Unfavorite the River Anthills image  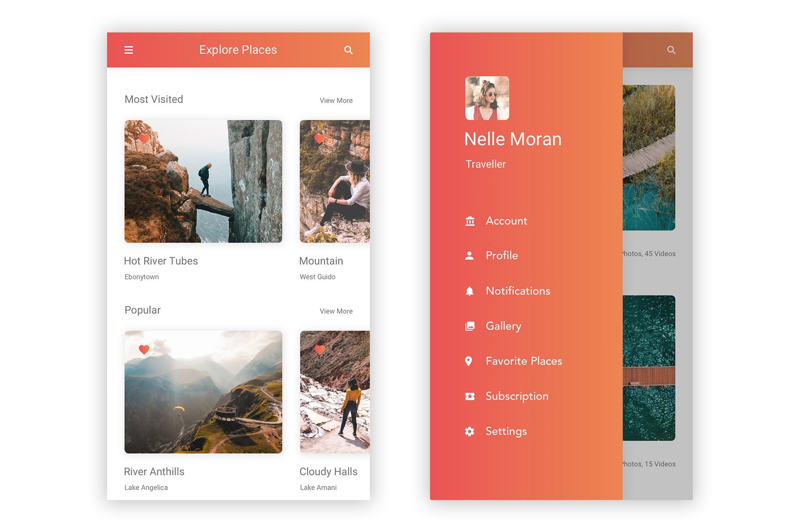pos(143,349)
